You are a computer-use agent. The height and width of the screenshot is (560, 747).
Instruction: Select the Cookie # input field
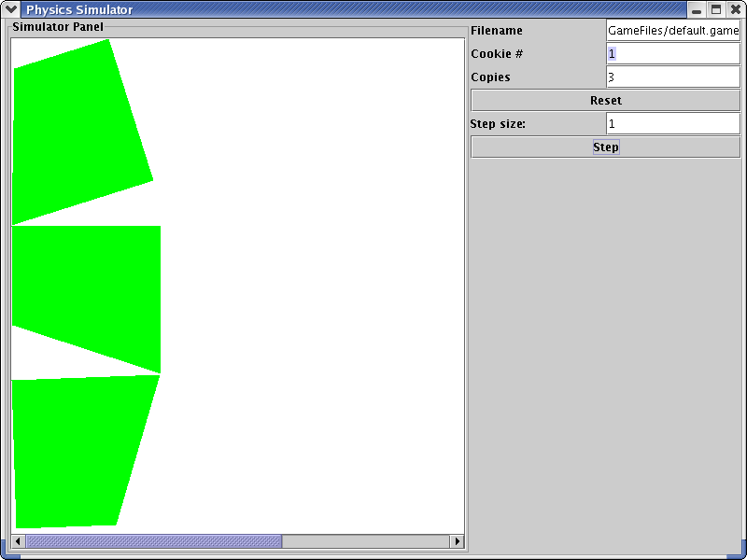pyautogui.click(x=673, y=54)
